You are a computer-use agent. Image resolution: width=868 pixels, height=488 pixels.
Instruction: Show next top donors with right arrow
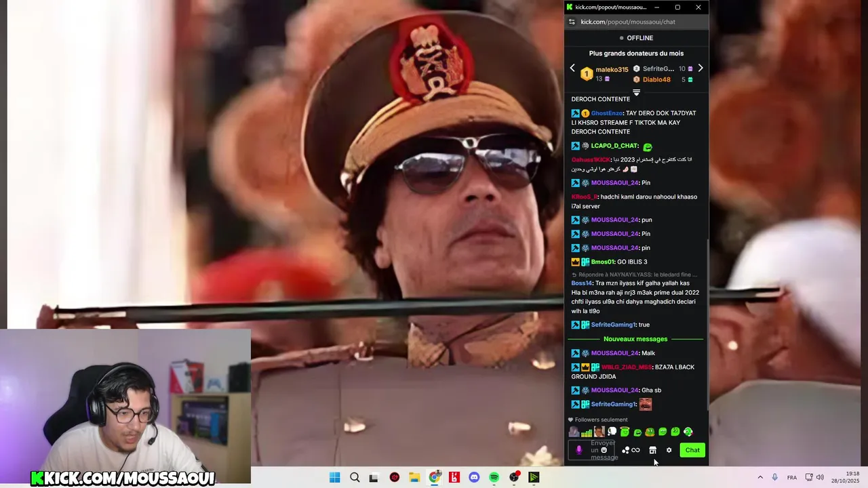[x=701, y=68]
